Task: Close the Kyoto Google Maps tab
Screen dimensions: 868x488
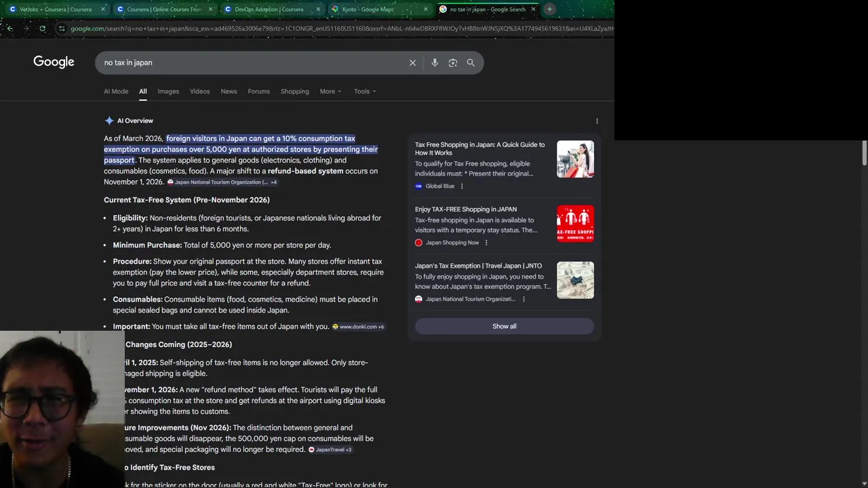Action: (426, 9)
